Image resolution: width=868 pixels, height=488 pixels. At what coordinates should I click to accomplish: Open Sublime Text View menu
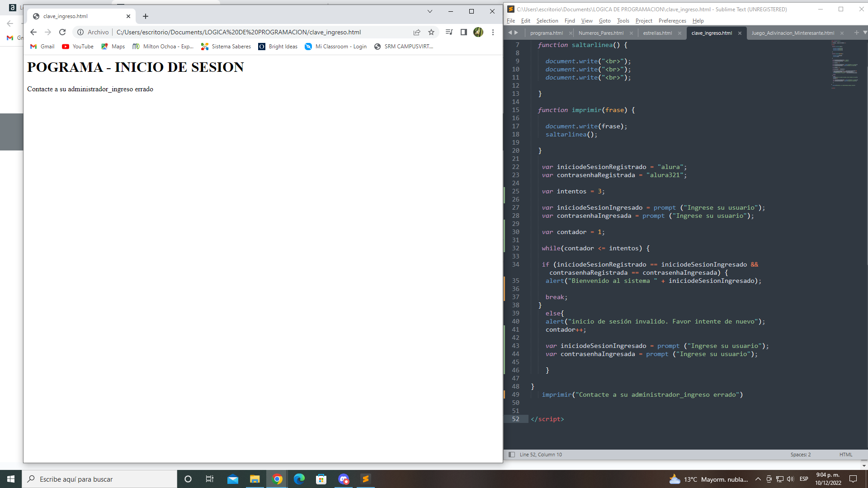[x=587, y=21]
